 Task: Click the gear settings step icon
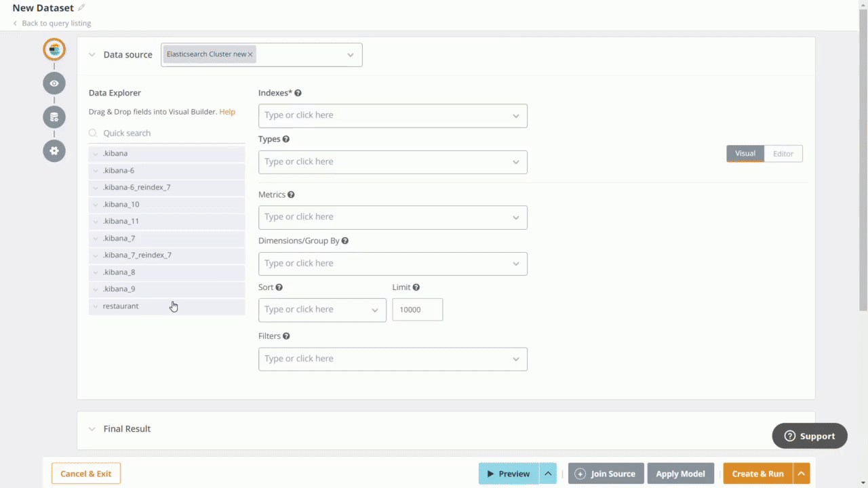pyautogui.click(x=54, y=150)
